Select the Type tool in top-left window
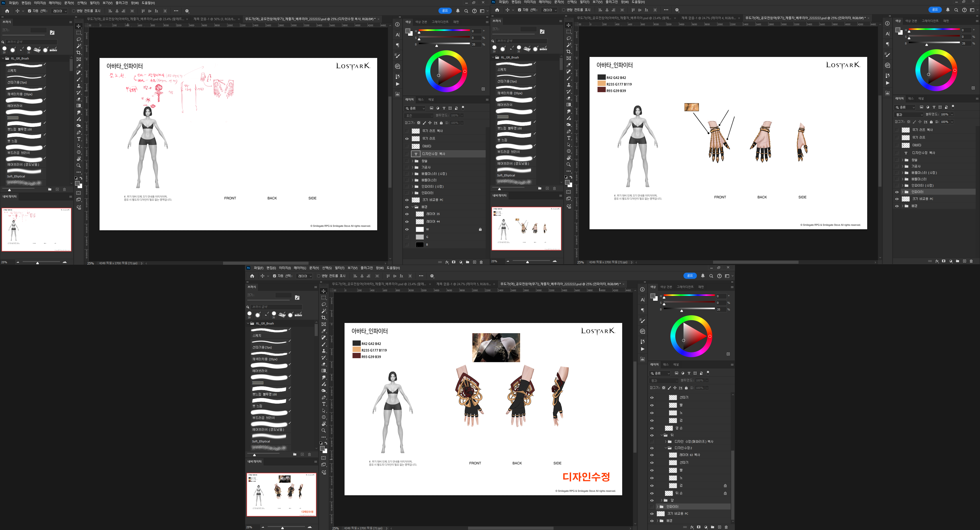The width and height of the screenshot is (980, 530). click(79, 139)
